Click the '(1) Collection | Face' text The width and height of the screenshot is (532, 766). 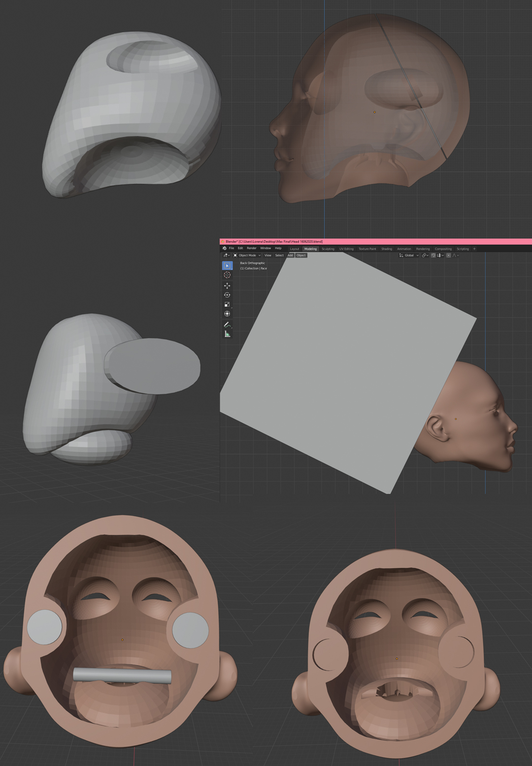click(x=253, y=269)
